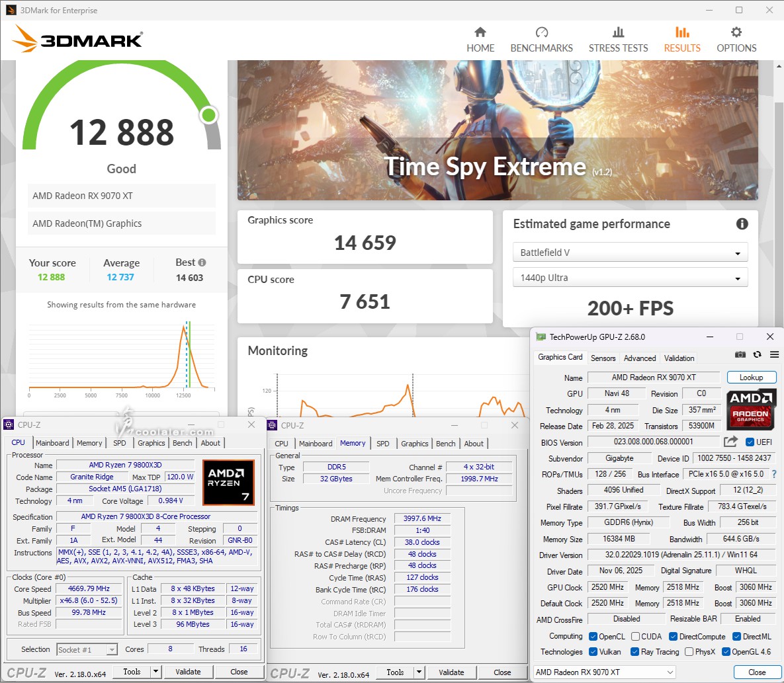Click the Lookup button in GPU-Z

coord(751,378)
